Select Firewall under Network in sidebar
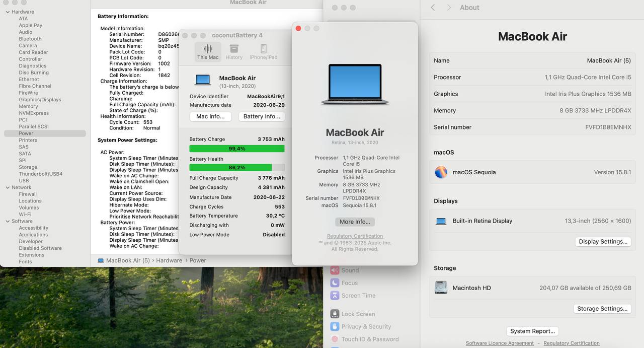The image size is (644, 348). (x=28, y=194)
